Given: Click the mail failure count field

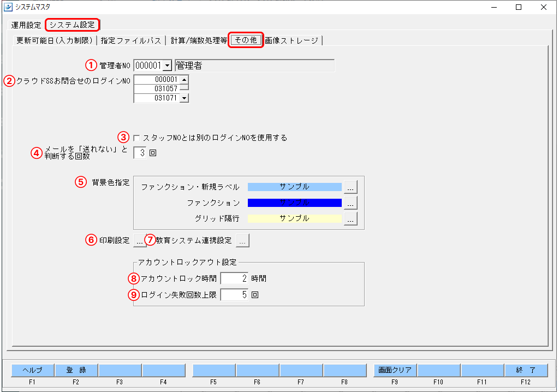Looking at the screenshot, I should tap(140, 153).
